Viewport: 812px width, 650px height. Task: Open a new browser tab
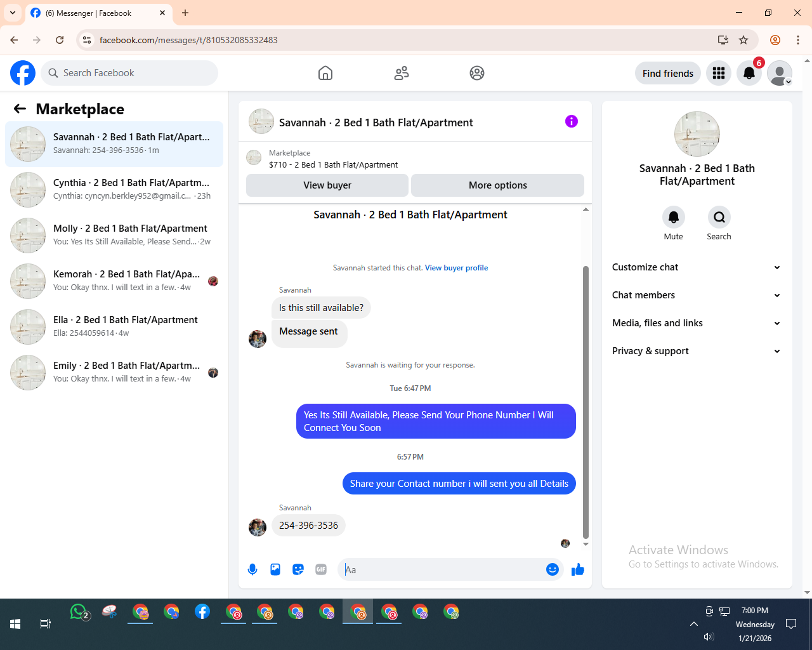185,13
